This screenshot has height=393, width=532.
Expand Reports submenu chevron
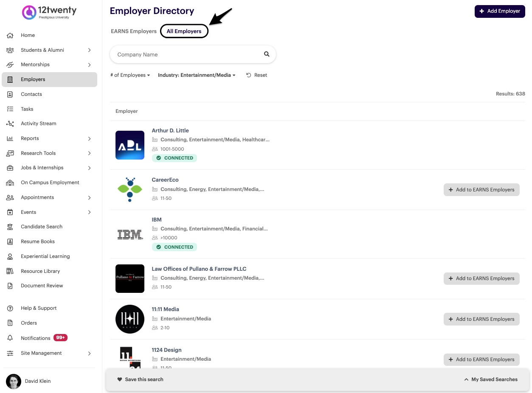click(89, 139)
